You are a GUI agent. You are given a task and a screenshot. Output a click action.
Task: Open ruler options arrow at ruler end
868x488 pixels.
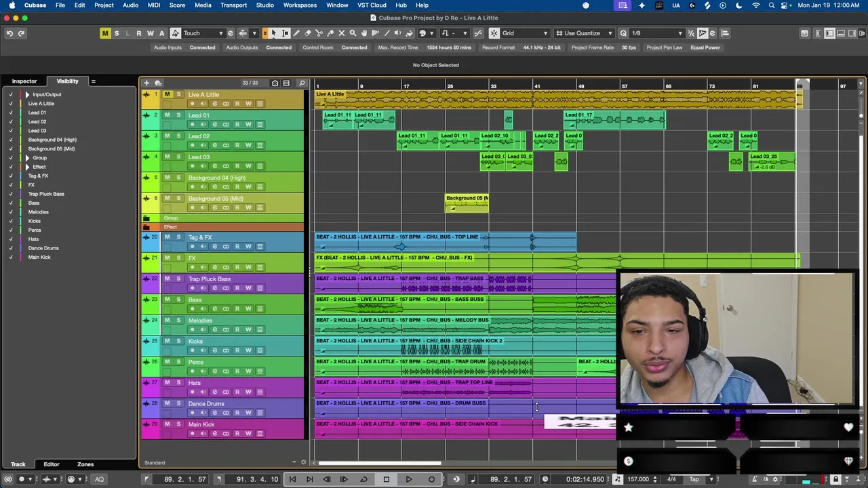(x=861, y=85)
